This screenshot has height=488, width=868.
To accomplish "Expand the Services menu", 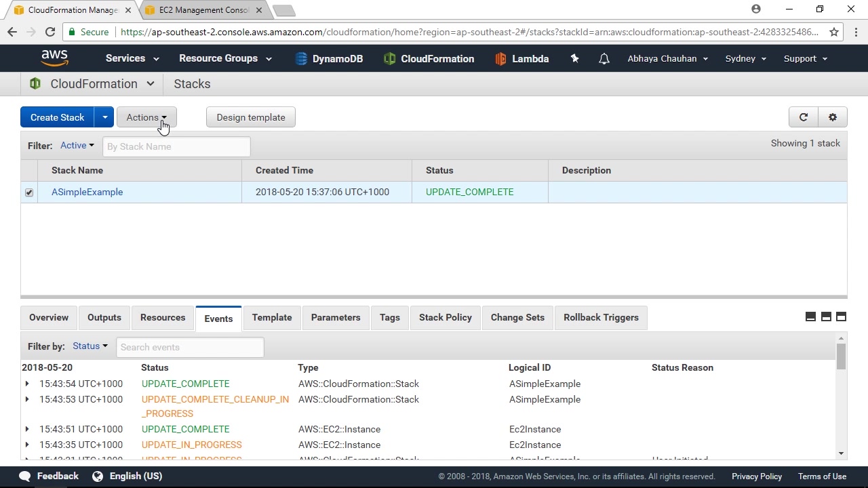I will (132, 58).
